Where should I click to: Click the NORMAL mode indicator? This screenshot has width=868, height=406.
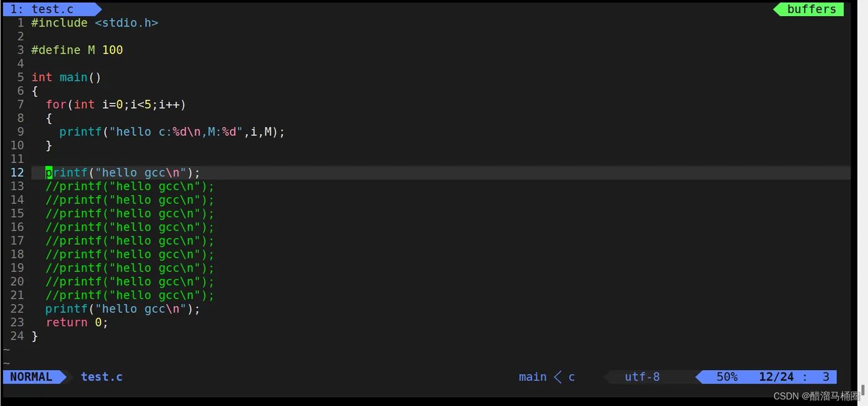32,377
